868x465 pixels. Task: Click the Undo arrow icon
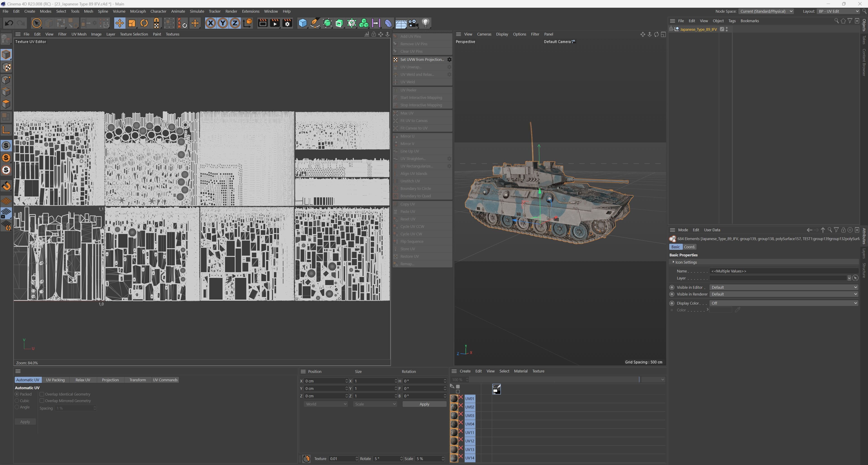(9, 23)
